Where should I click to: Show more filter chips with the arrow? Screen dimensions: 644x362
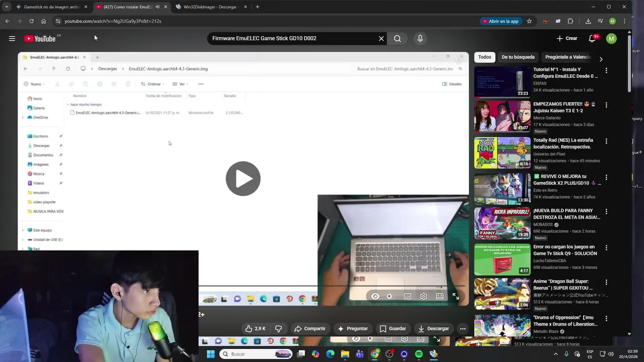coord(601,59)
